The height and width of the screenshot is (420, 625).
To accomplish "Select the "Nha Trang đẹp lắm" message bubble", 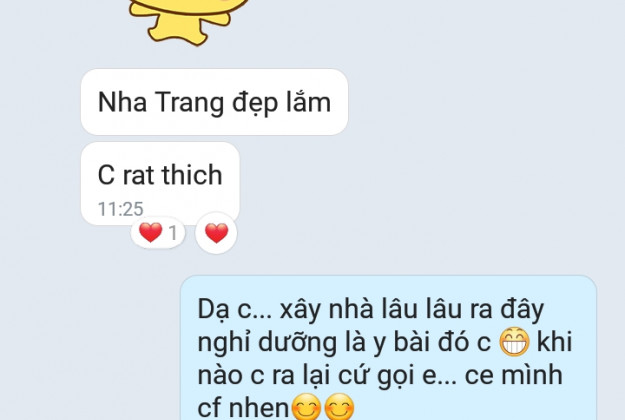I will pyautogui.click(x=214, y=102).
